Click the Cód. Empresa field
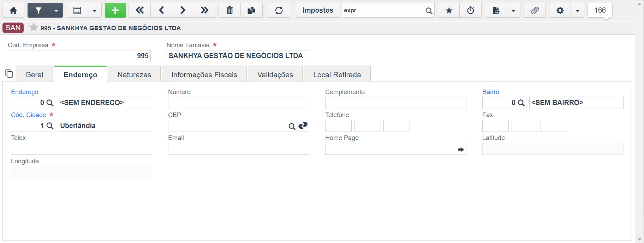The height and width of the screenshot is (243, 644). tap(79, 56)
